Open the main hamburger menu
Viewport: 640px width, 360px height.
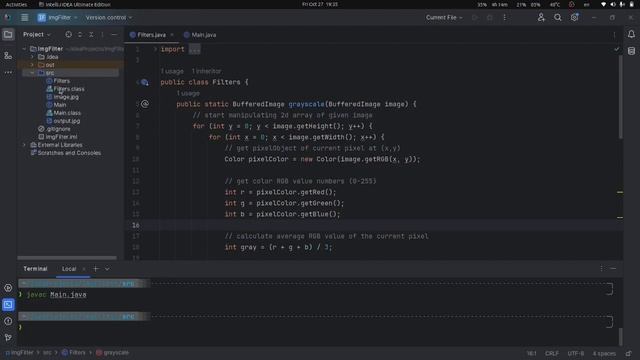24,18
